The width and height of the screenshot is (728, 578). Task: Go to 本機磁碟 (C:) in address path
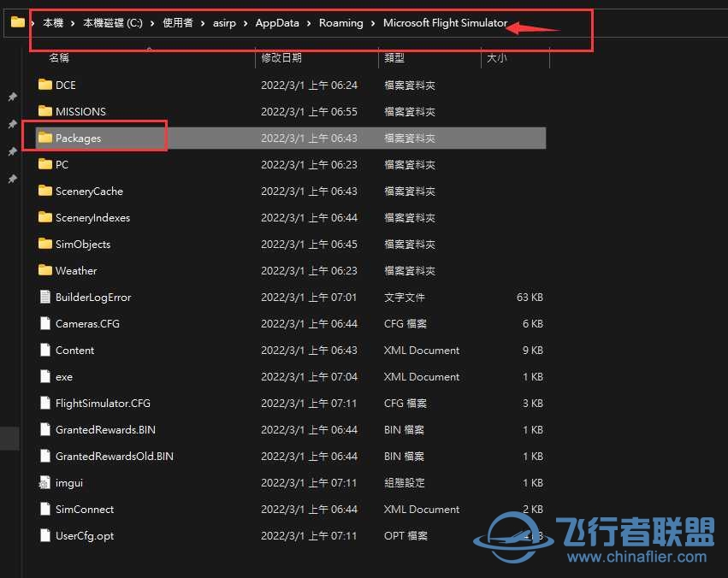click(113, 23)
